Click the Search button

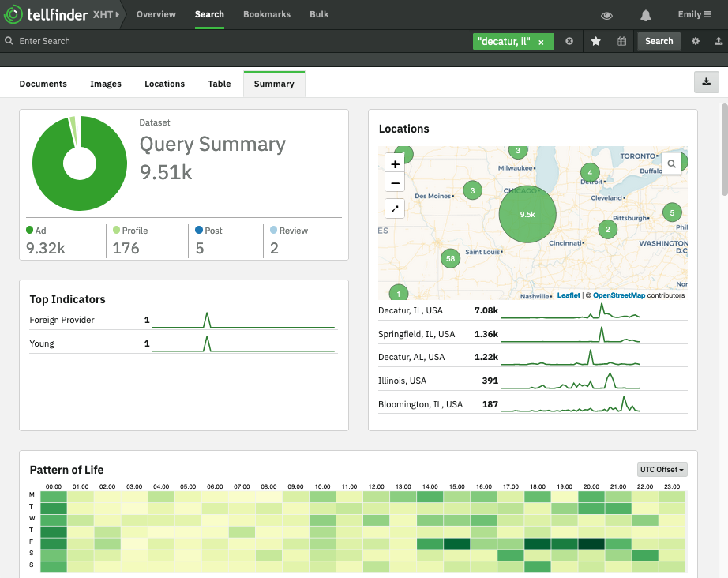(659, 40)
